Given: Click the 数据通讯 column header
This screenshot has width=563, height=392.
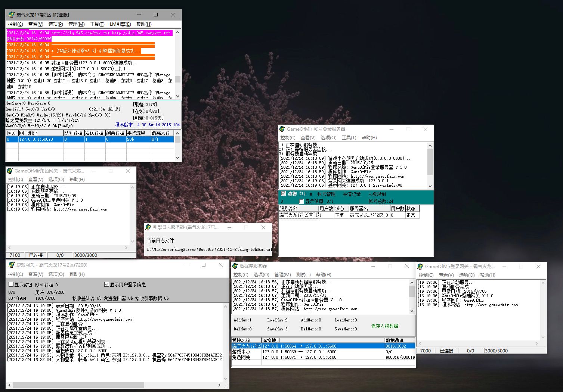Looking at the screenshot, I should [x=400, y=340].
